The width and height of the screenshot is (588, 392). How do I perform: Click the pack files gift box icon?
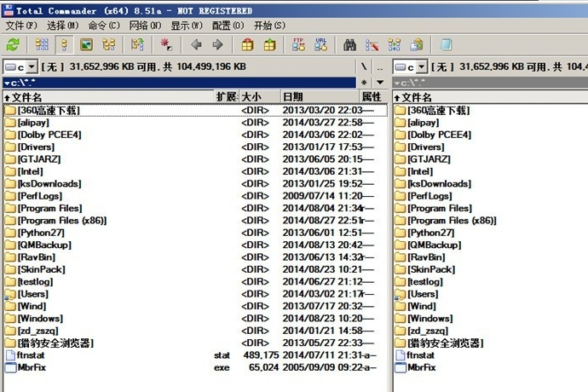point(247,45)
